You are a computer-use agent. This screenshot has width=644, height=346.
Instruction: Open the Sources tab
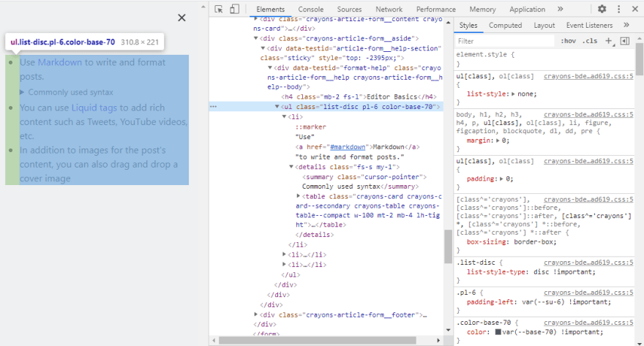point(349,9)
